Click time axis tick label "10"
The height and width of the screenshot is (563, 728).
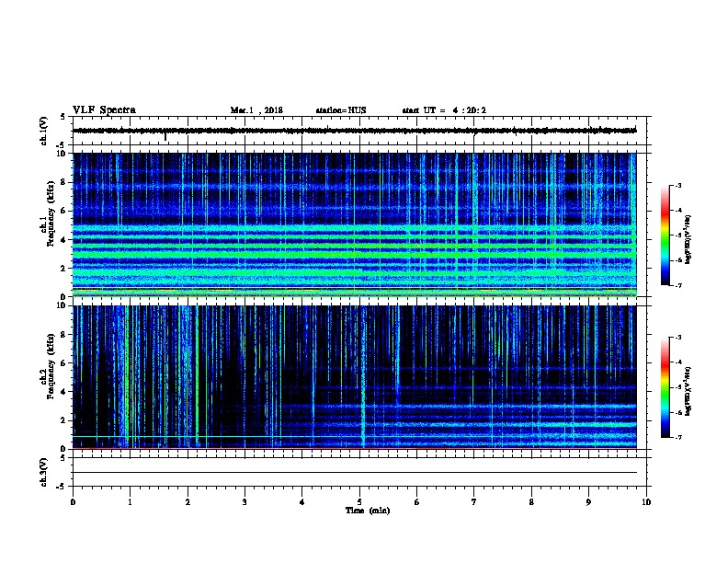click(646, 502)
